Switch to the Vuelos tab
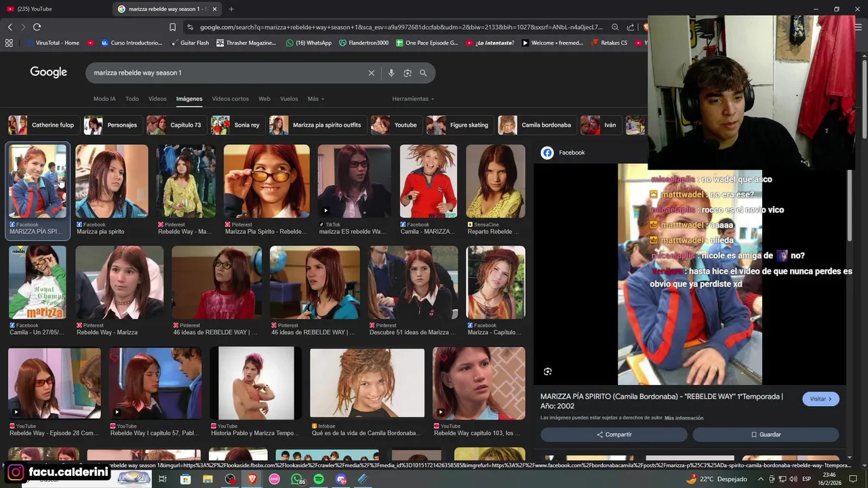 [289, 99]
